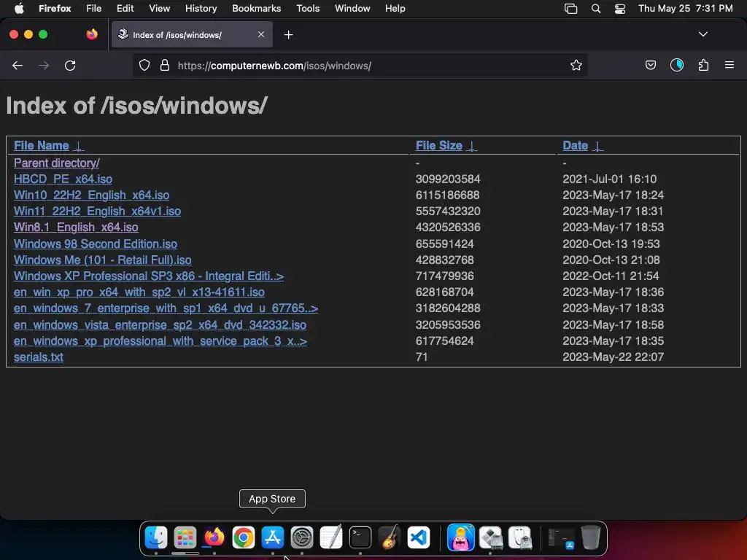Reload the current page
This screenshot has width=747, height=560.
pos(70,65)
